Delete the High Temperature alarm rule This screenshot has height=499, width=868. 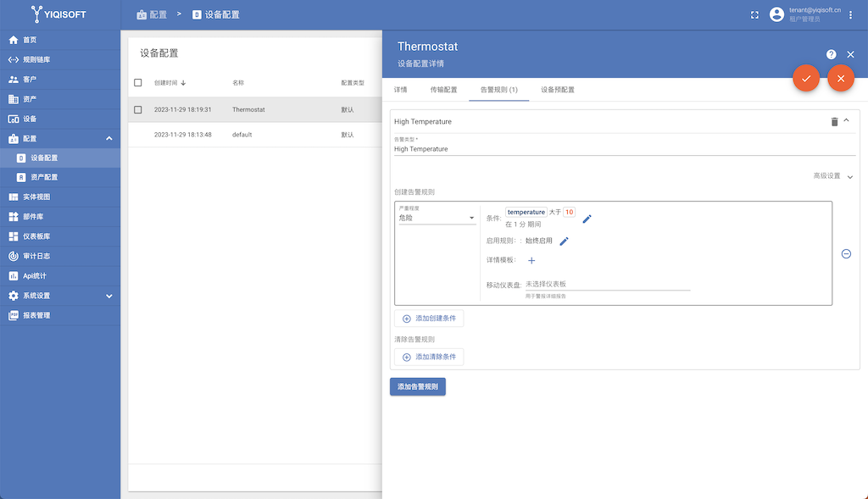[834, 122]
